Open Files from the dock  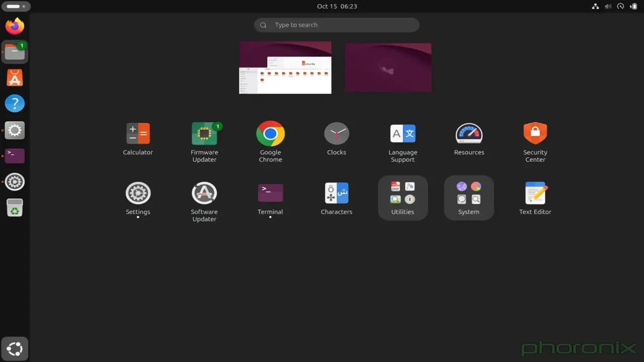[x=15, y=52]
